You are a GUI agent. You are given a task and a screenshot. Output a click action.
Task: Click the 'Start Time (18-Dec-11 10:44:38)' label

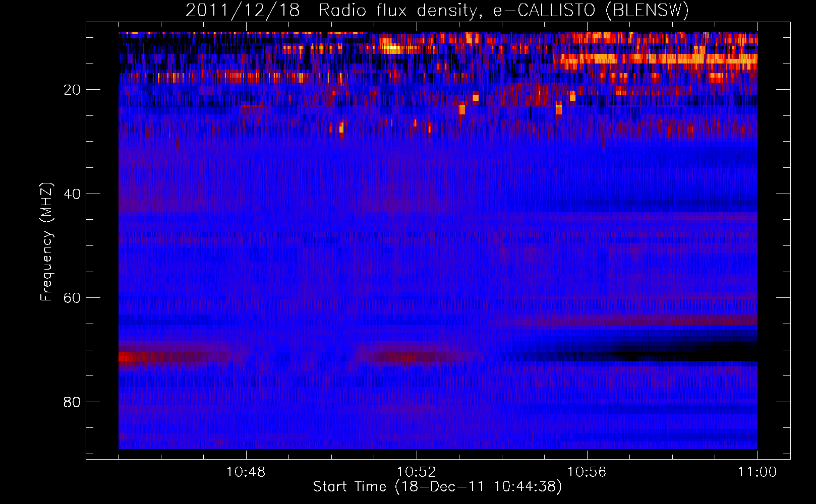(437, 487)
